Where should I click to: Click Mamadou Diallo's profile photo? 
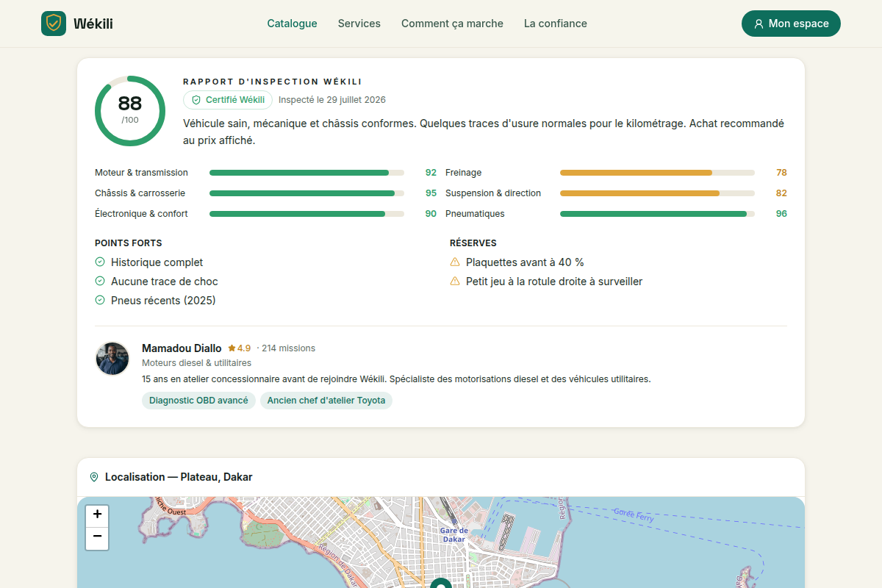point(112,359)
